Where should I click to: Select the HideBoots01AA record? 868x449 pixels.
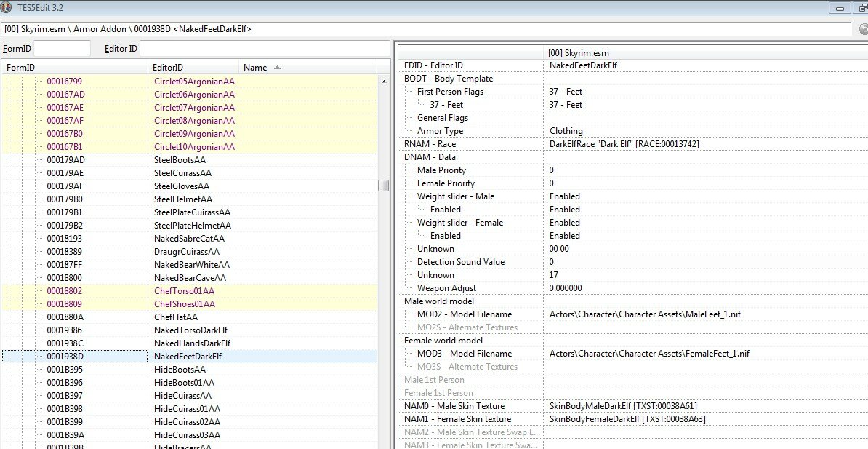[x=189, y=383]
